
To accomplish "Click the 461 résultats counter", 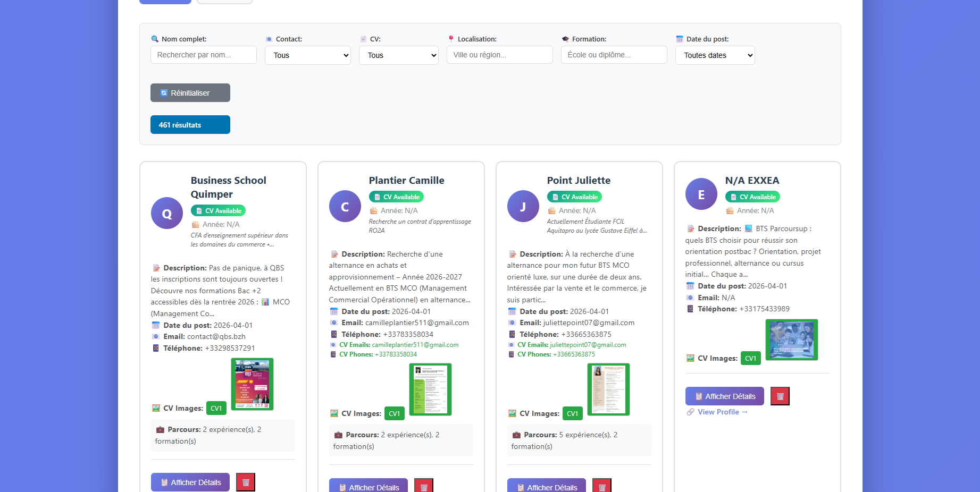I will tap(190, 125).
